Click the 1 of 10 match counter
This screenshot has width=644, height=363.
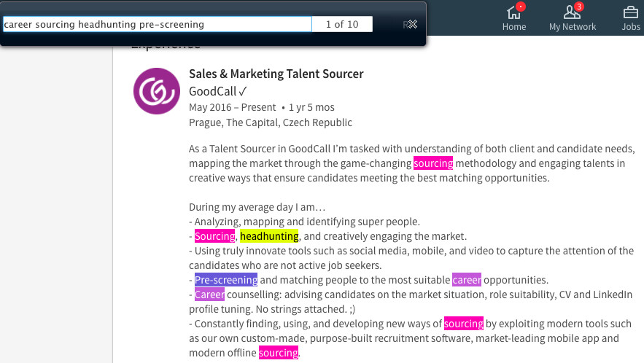pyautogui.click(x=342, y=24)
